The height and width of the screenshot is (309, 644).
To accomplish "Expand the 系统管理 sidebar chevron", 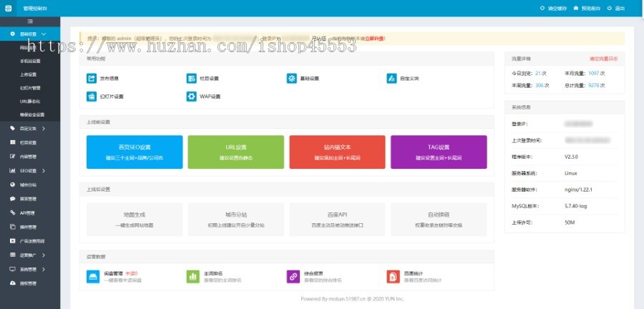I will 44,269.
